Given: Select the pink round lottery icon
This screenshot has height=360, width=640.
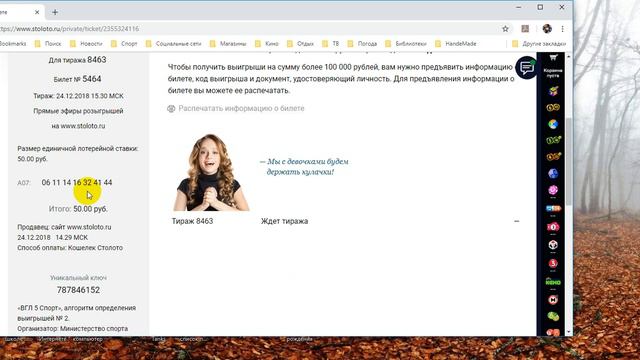Looking at the screenshot, I should tap(553, 190).
